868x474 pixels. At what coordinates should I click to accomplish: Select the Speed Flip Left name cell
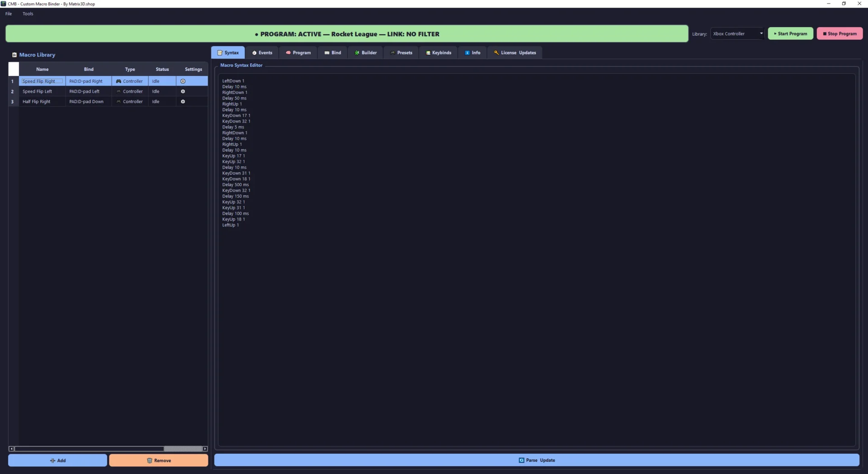42,91
